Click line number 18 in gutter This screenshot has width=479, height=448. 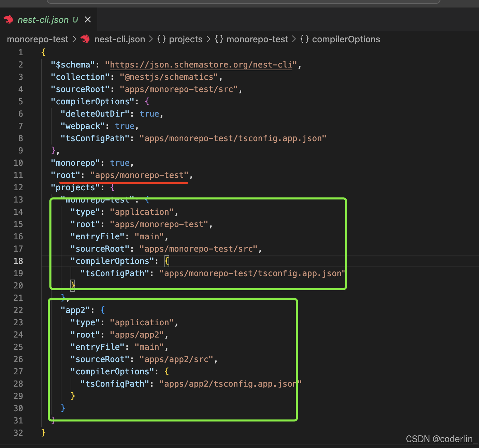(18, 261)
